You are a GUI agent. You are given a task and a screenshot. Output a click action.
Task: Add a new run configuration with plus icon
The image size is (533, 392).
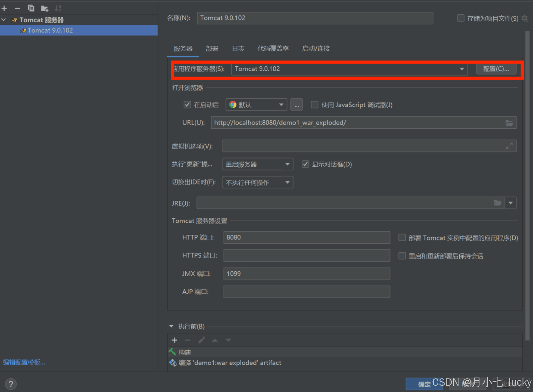point(4,8)
